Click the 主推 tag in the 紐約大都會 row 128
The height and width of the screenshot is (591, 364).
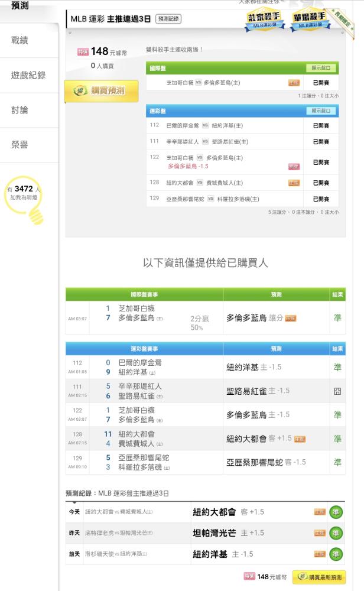[294, 183]
